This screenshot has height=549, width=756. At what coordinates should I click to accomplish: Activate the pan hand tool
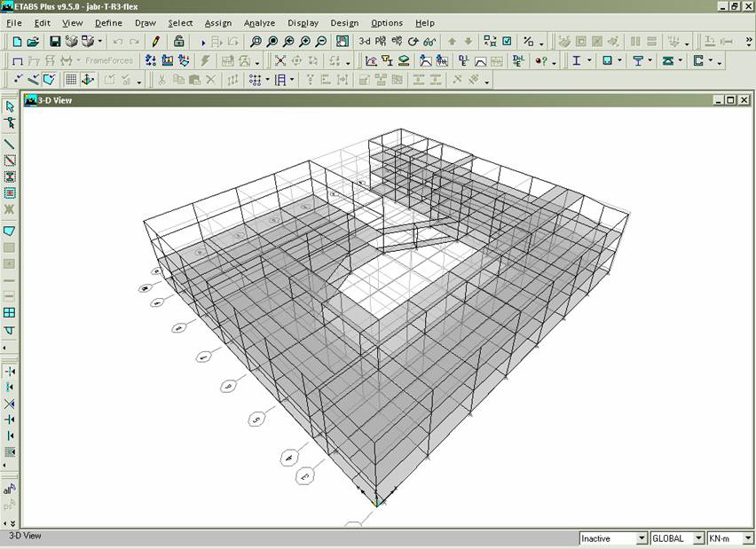[343, 42]
